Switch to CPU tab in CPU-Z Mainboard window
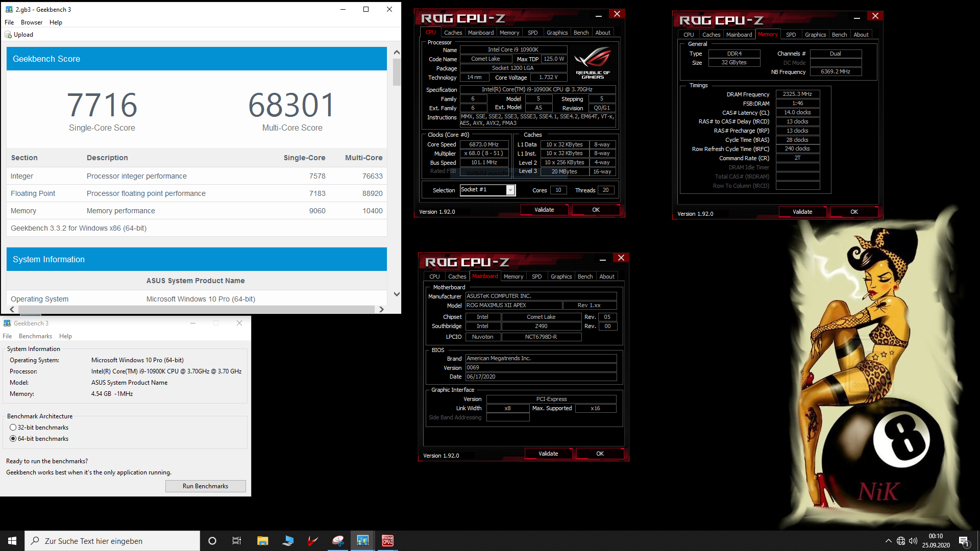 (x=434, y=277)
